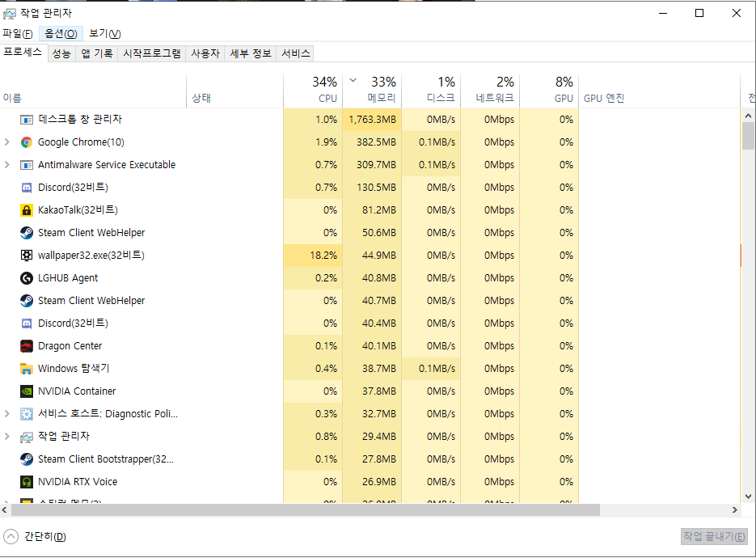Click the KakaoTalk lock icon
This screenshot has width=756, height=558.
[x=27, y=210]
